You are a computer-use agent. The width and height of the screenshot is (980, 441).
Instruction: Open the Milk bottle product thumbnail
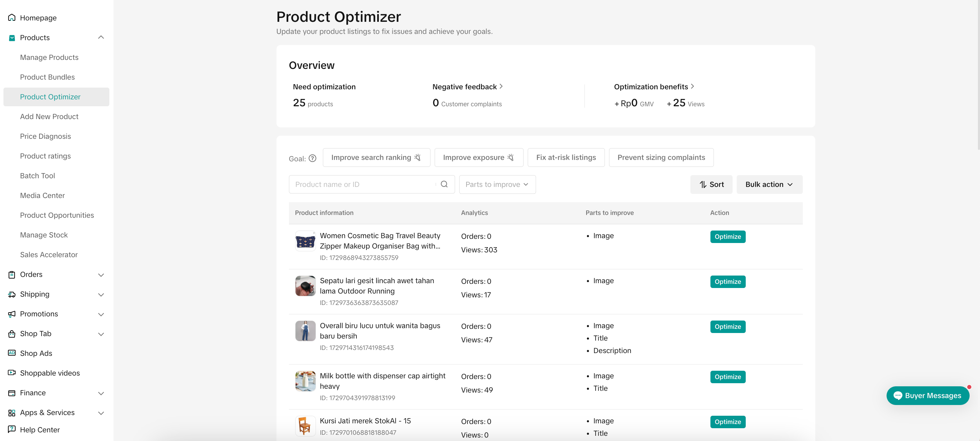tap(305, 381)
